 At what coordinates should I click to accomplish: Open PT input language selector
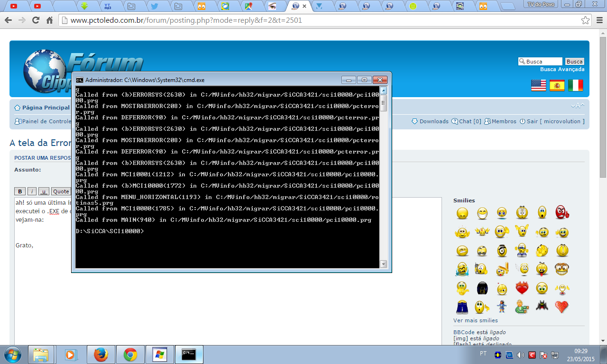tap(483, 354)
